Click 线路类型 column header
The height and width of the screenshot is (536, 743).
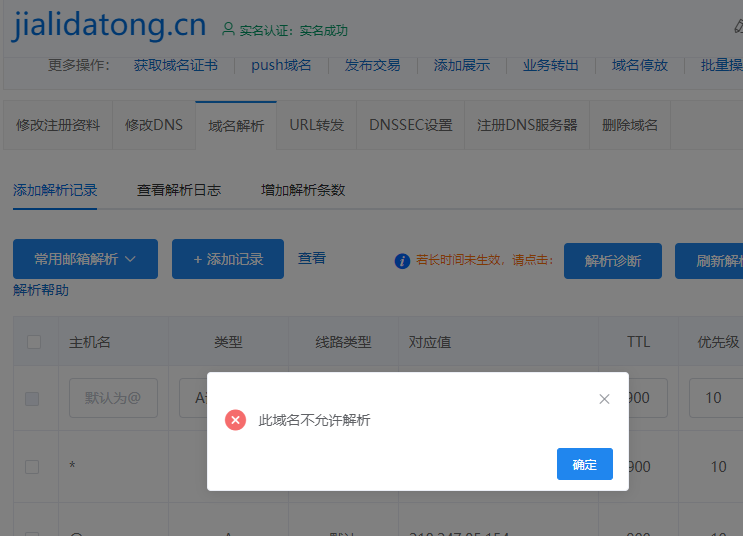click(344, 342)
